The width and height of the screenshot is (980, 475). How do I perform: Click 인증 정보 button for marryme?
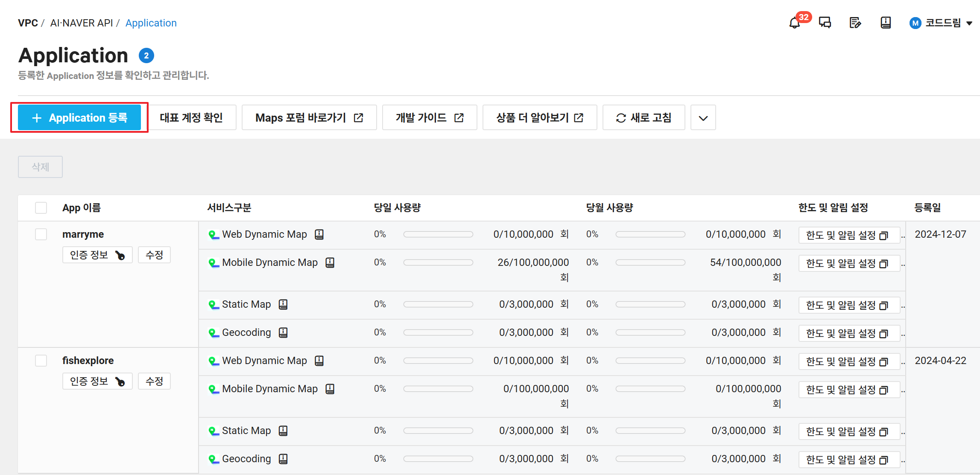97,255
